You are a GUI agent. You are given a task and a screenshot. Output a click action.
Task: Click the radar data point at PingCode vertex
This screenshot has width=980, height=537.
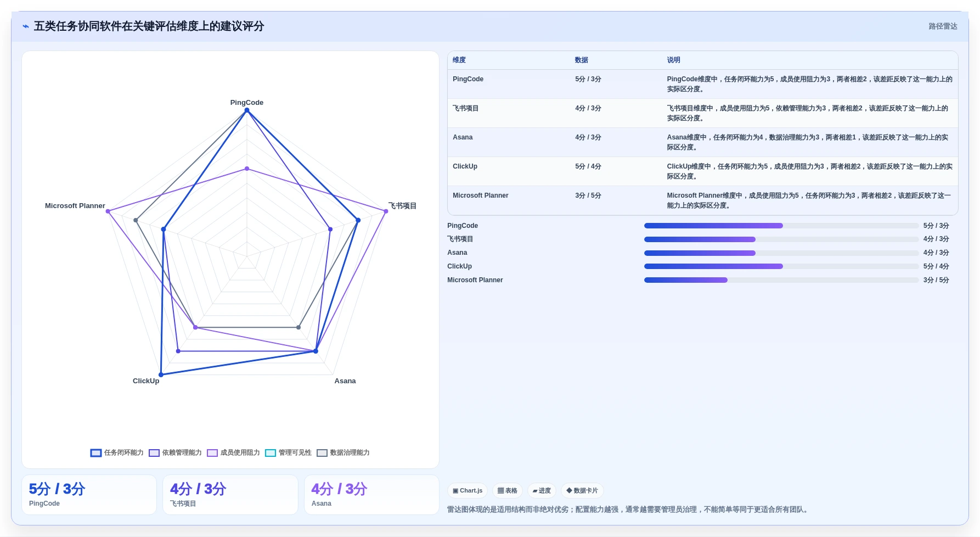pos(247,110)
